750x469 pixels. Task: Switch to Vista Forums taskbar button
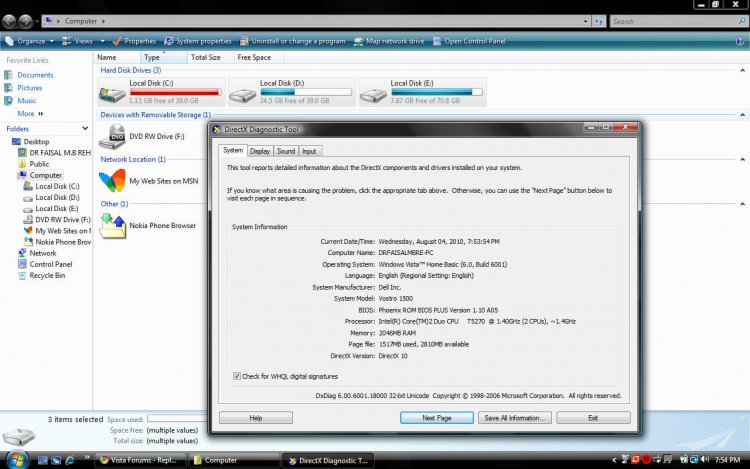[140, 460]
